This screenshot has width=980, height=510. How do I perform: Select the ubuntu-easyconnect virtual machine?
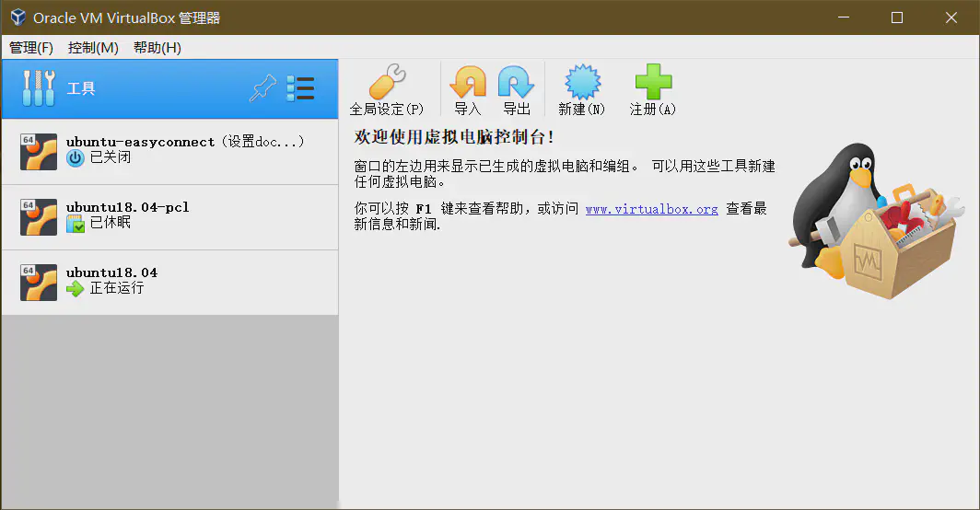point(184,150)
